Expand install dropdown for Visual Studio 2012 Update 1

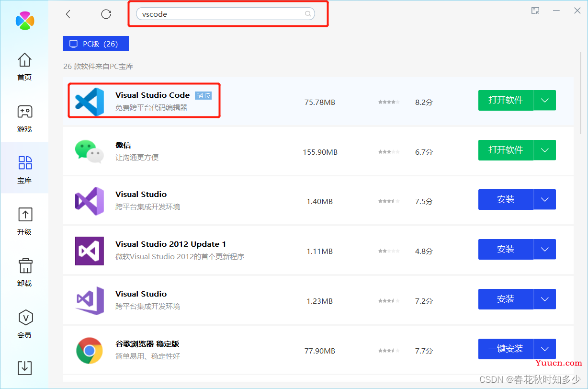click(545, 249)
